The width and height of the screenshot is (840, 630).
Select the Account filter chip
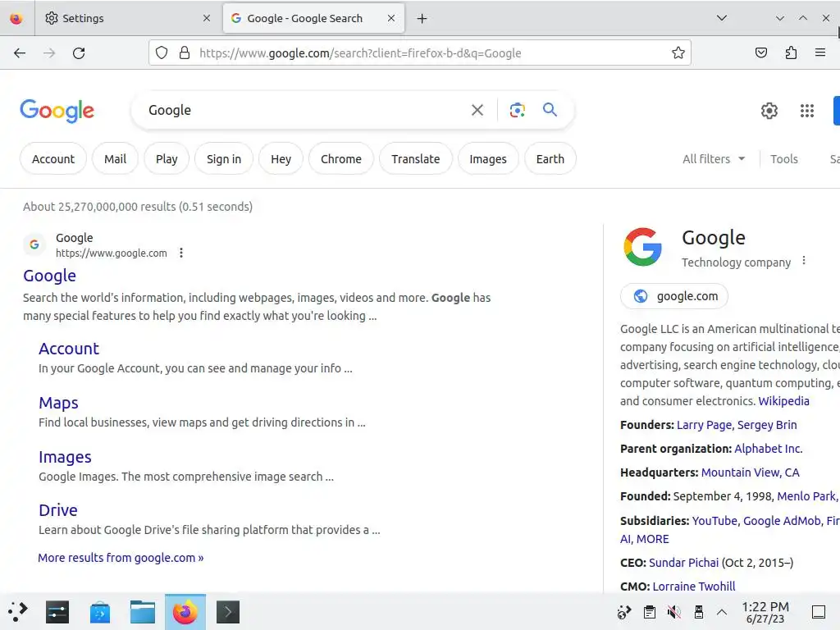tap(53, 159)
